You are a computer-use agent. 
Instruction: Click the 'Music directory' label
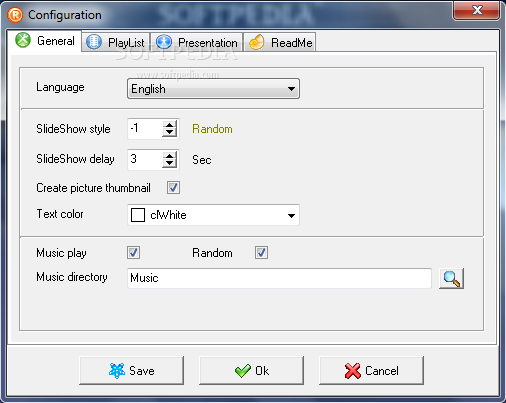(72, 277)
